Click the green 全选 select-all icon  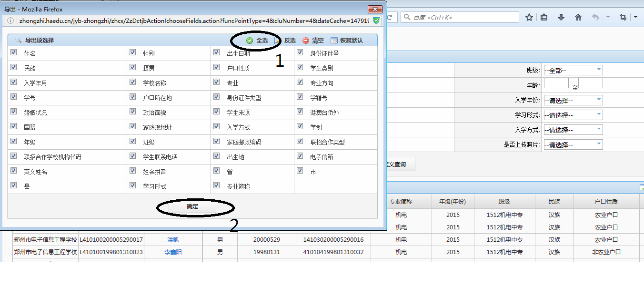[x=249, y=40]
